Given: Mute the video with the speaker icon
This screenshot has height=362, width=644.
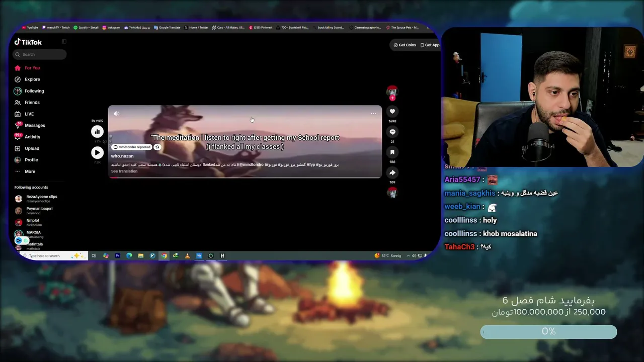Looking at the screenshot, I should 116,114.
